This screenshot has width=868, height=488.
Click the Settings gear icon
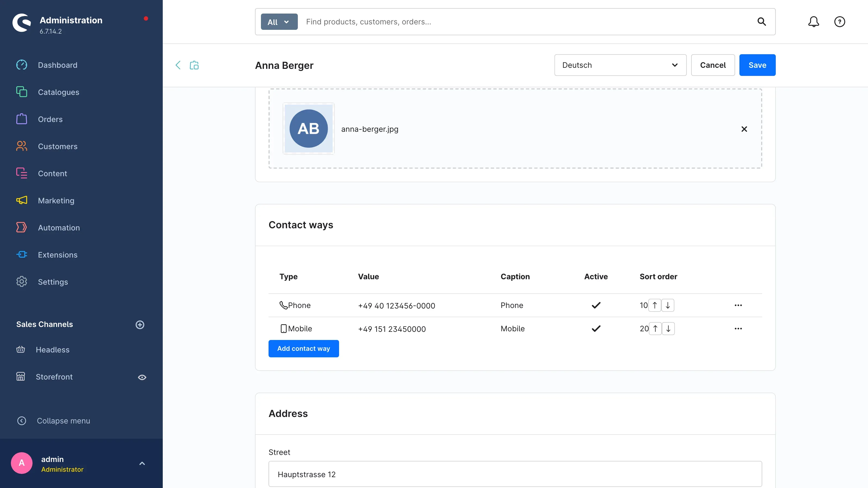pyautogui.click(x=22, y=282)
